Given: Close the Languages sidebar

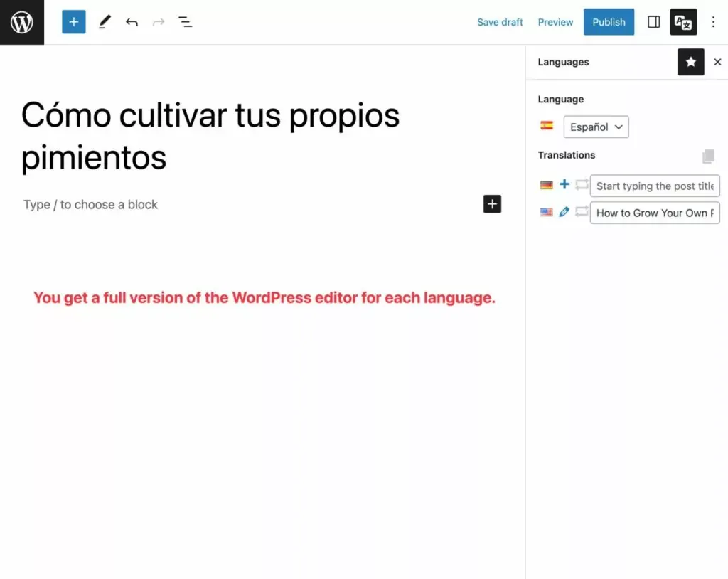Looking at the screenshot, I should 717,62.
